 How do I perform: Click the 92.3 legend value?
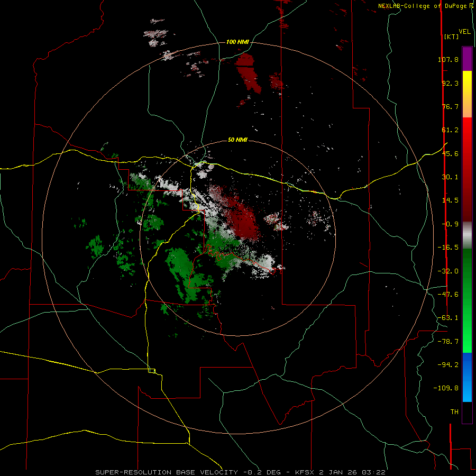click(x=450, y=83)
